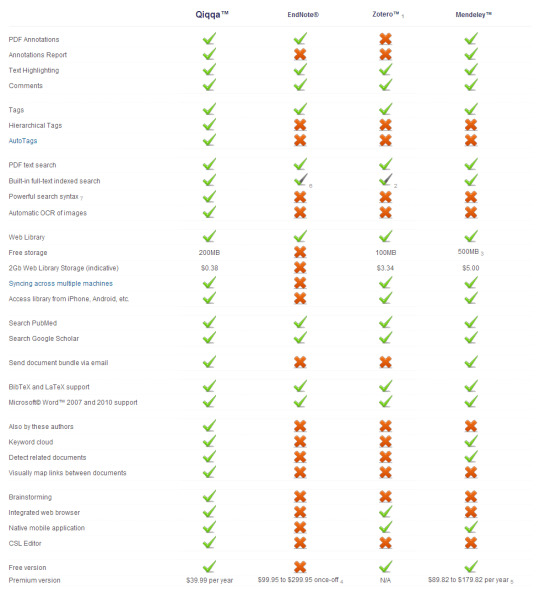Viewport: 540px width, 592px height.
Task: Click EndNote's red cross for Free version
Action: [300, 567]
